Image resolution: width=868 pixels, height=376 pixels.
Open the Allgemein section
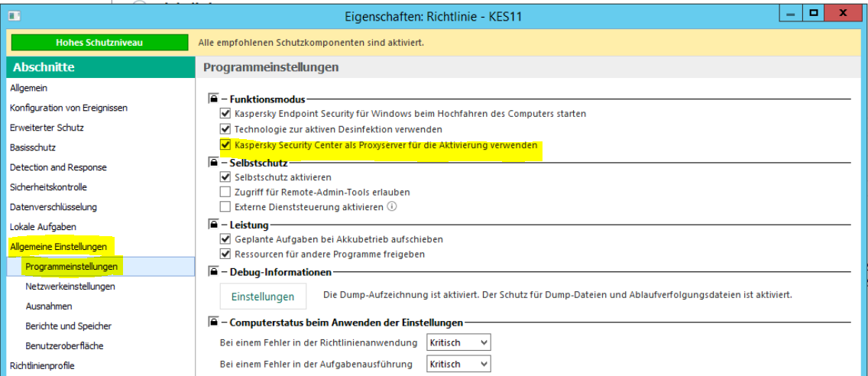[x=29, y=88]
